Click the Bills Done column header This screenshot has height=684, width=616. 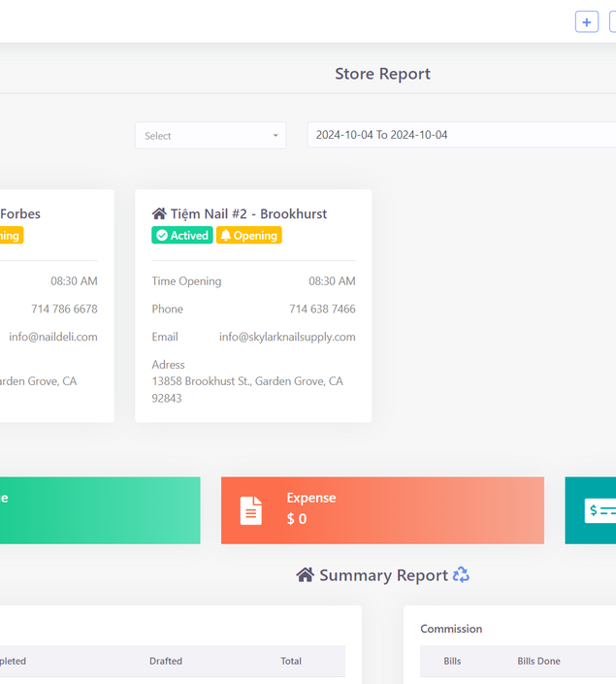click(538, 661)
